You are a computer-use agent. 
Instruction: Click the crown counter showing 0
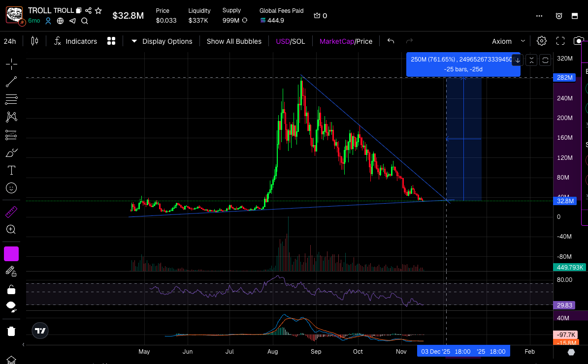click(321, 16)
